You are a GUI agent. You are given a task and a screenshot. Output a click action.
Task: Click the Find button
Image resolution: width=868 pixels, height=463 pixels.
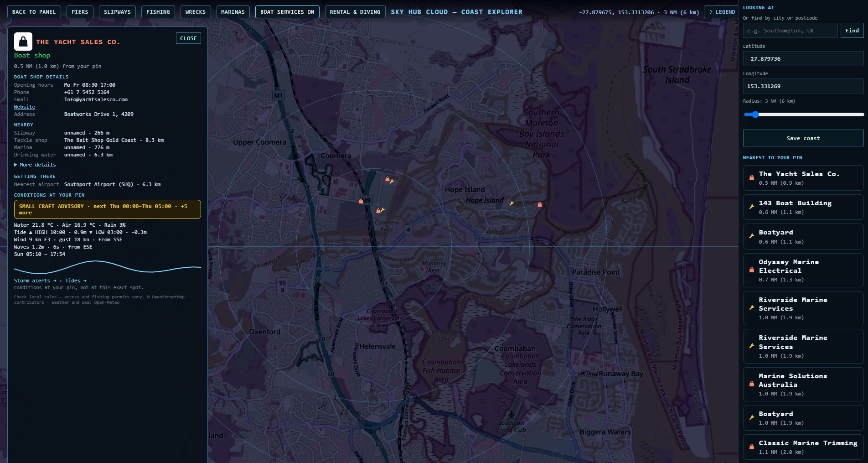pos(852,31)
